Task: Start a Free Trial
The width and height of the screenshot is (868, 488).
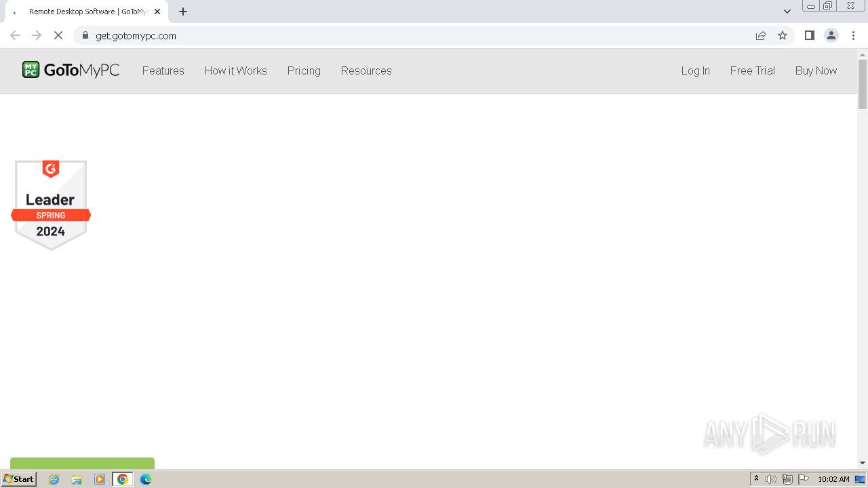Action: pyautogui.click(x=753, y=70)
